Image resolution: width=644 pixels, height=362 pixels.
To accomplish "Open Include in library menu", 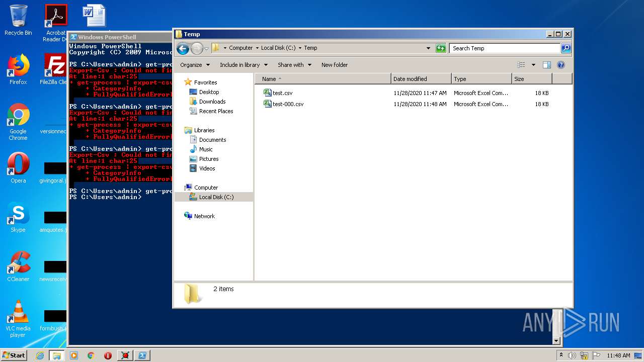I will [244, 65].
